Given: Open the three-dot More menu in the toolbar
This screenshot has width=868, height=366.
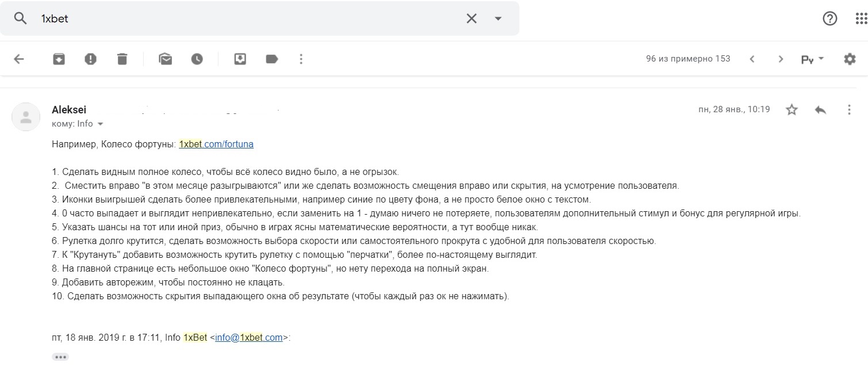Looking at the screenshot, I should tap(301, 59).
